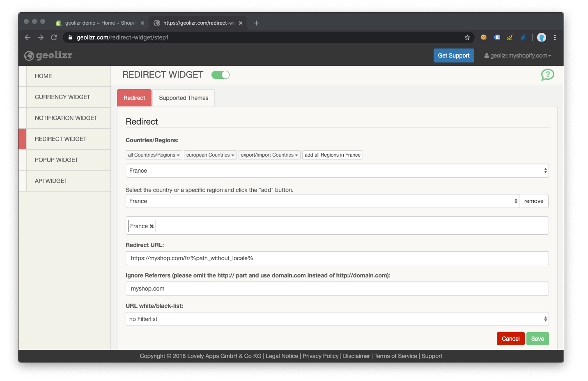Image resolution: width=588 pixels, height=381 pixels.
Task: Click the geolizr logo in header
Action: point(48,55)
